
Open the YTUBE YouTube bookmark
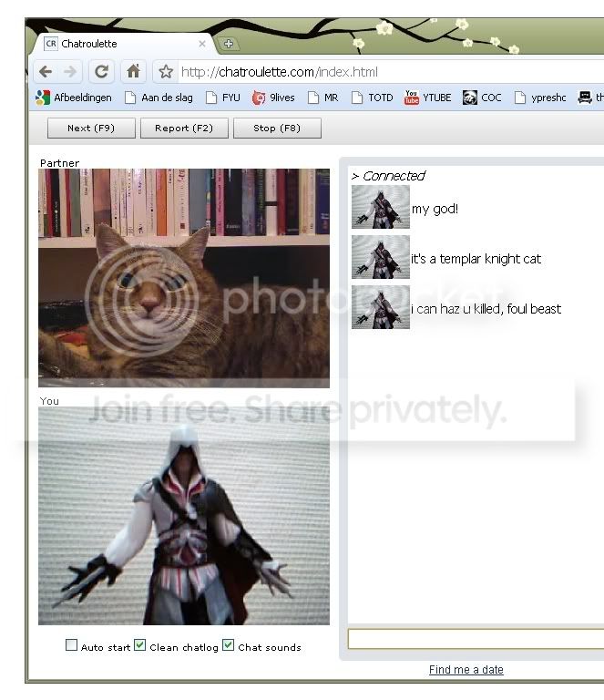pyautogui.click(x=428, y=98)
